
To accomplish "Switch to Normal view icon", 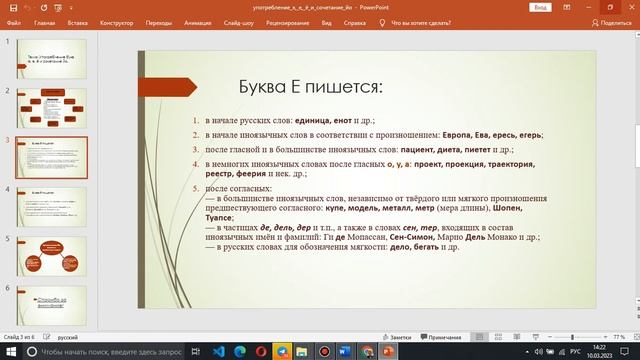I will tap(480, 337).
